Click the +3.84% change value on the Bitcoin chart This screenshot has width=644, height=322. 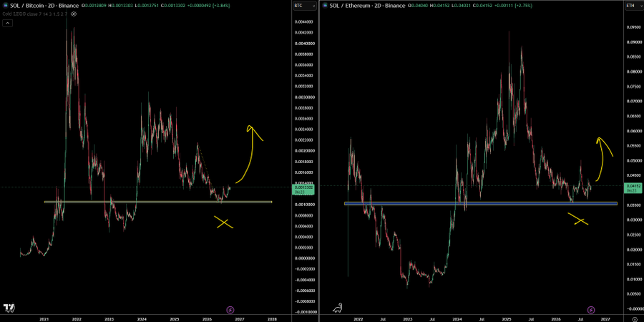tap(220, 6)
